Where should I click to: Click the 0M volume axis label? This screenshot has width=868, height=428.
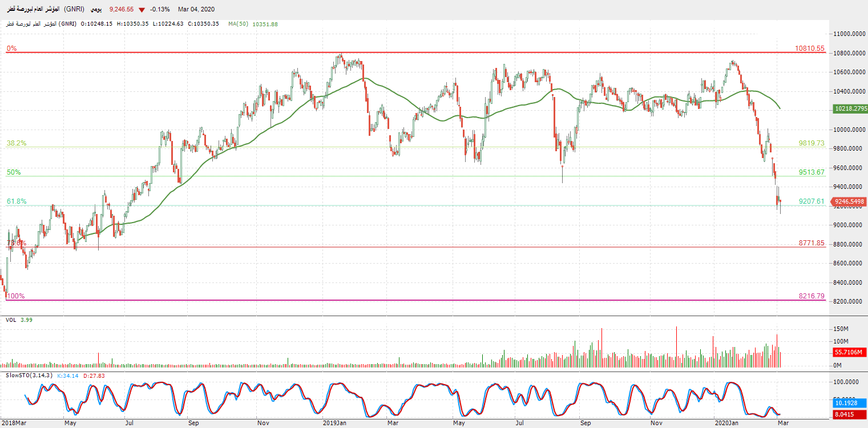coord(839,365)
